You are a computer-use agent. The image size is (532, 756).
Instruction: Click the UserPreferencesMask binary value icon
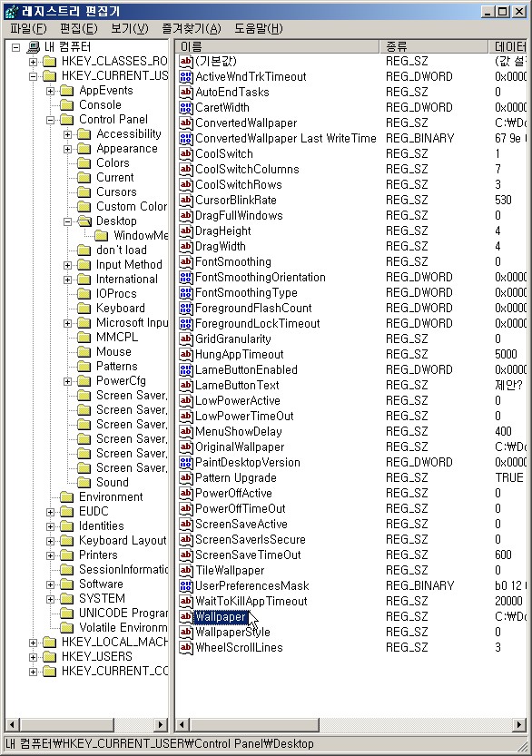186,585
